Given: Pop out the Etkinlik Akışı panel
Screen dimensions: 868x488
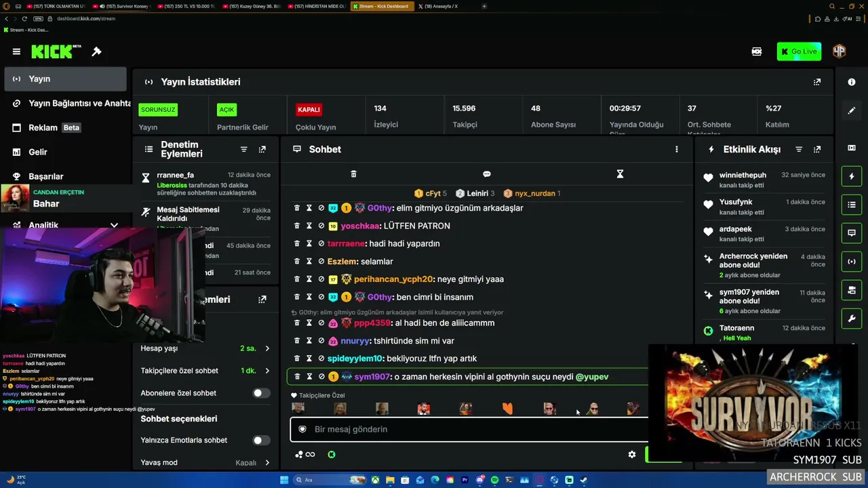Looking at the screenshot, I should 817,149.
